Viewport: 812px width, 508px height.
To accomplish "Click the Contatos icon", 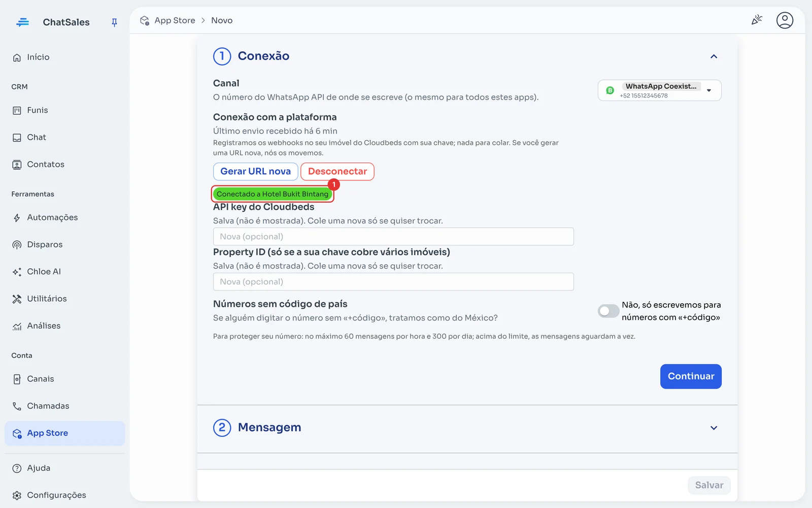I will [17, 165].
